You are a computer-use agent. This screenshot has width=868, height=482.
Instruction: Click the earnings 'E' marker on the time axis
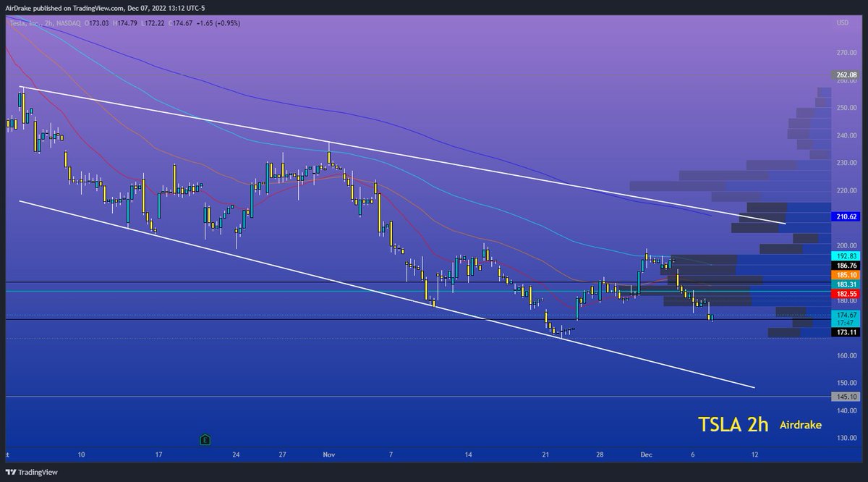tap(206, 439)
